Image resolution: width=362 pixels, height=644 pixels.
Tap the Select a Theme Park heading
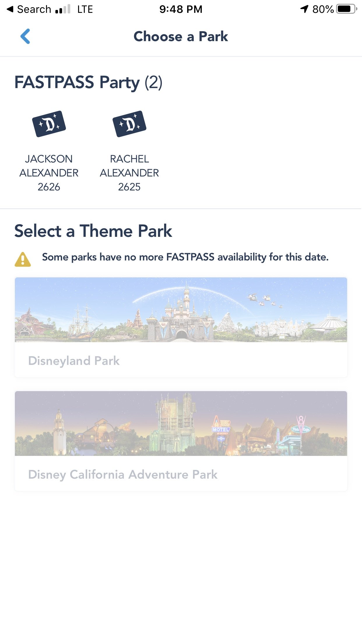point(93,231)
